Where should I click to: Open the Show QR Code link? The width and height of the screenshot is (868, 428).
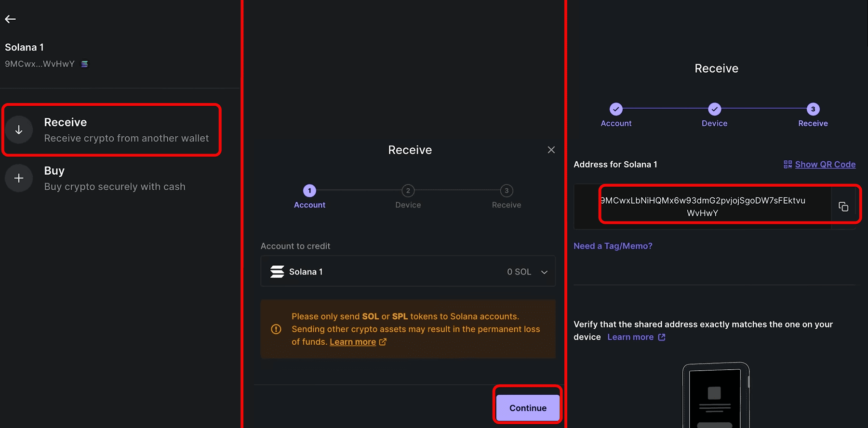point(825,165)
